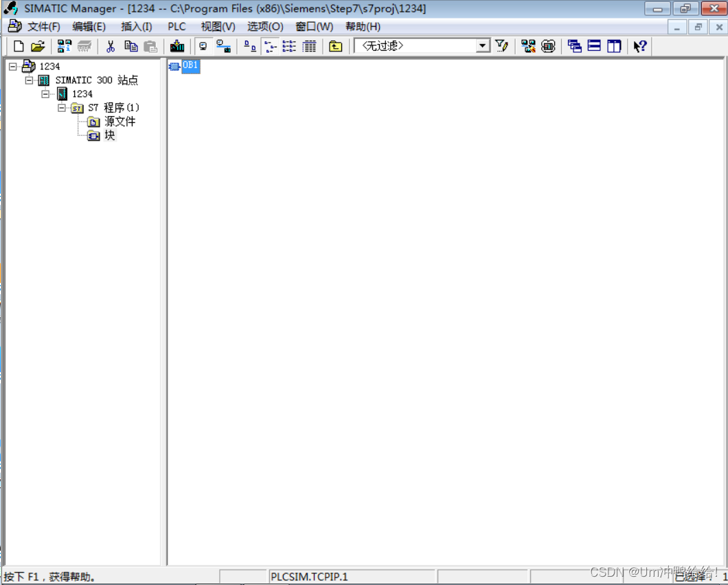Switch to Large Icons view
This screenshot has width=728, height=585.
[250, 46]
